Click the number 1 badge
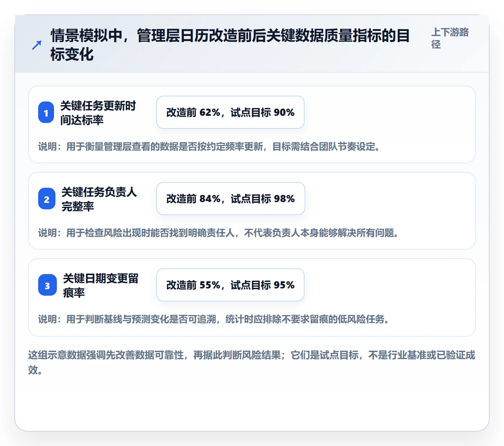Image resolution: width=504 pixels, height=446 pixels. (46, 113)
